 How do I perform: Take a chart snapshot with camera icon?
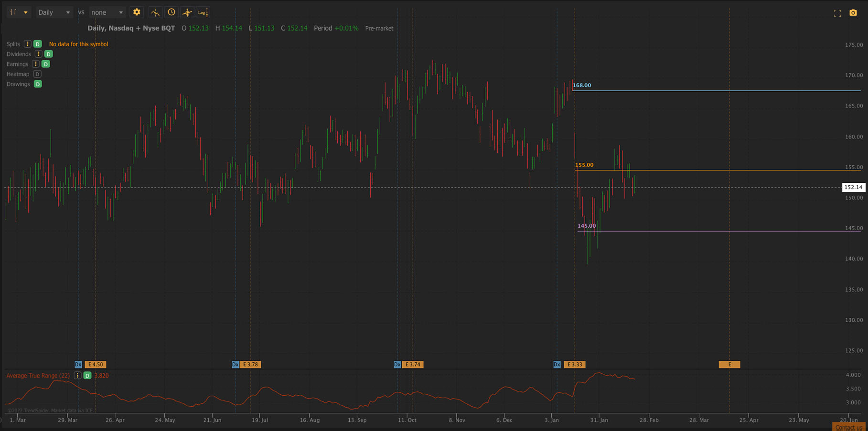click(853, 13)
